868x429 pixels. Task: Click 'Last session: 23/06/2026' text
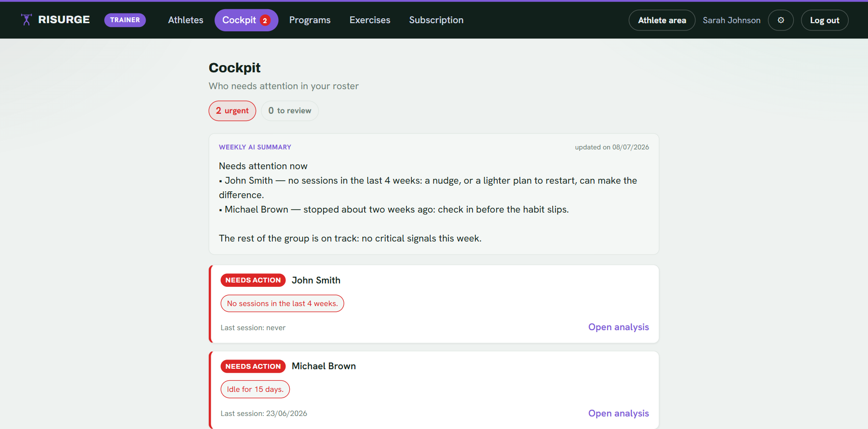click(x=264, y=414)
